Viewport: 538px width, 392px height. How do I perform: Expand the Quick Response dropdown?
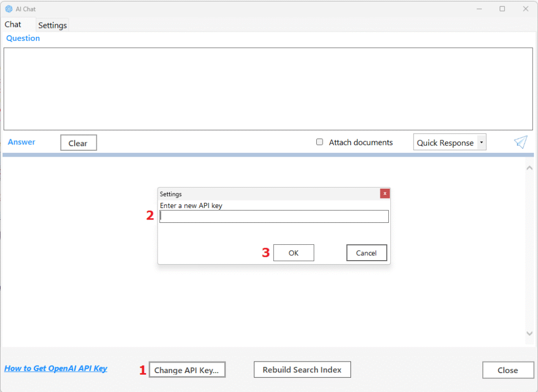(x=481, y=143)
